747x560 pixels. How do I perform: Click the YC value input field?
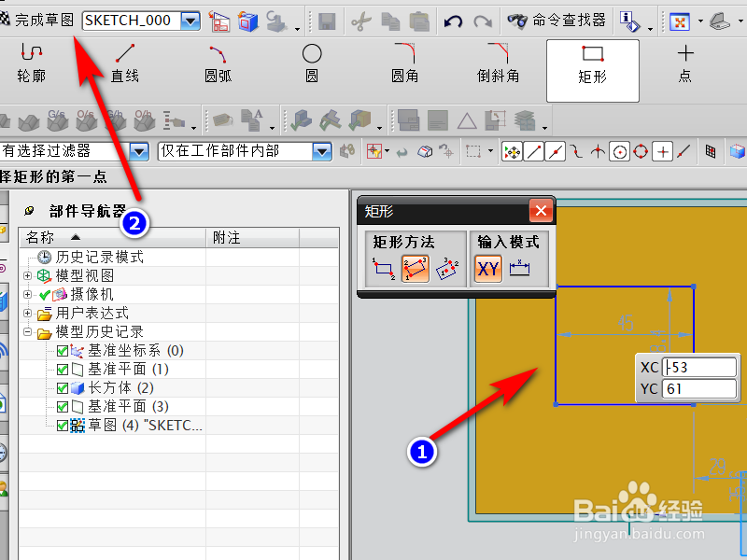[x=699, y=388]
